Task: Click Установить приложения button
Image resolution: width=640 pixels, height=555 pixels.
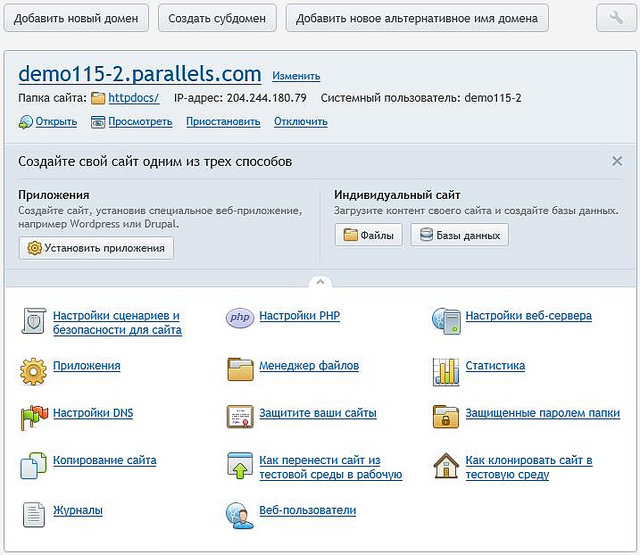Action: (x=96, y=248)
